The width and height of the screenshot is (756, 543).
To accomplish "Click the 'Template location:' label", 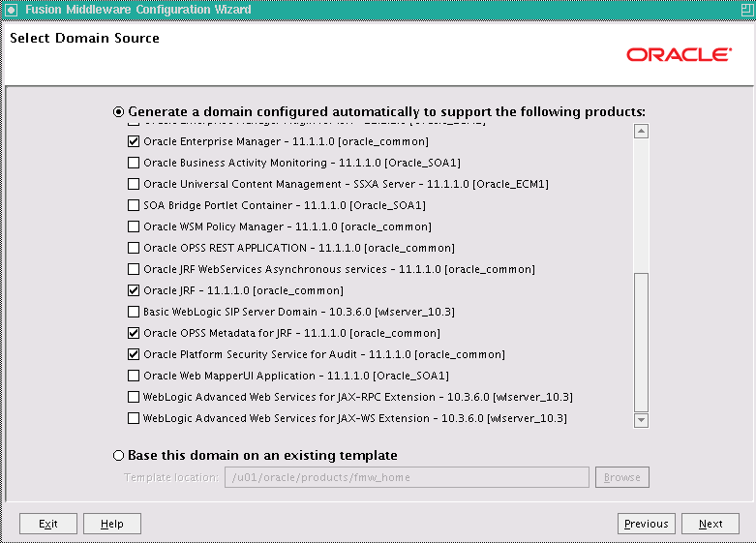I will click(x=171, y=477).
